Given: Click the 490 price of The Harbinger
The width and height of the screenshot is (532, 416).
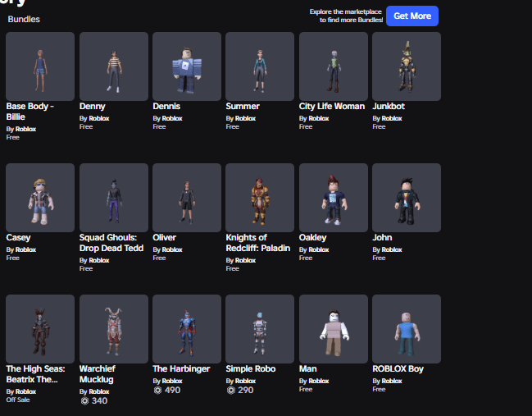Looking at the screenshot, I should [x=172, y=391].
